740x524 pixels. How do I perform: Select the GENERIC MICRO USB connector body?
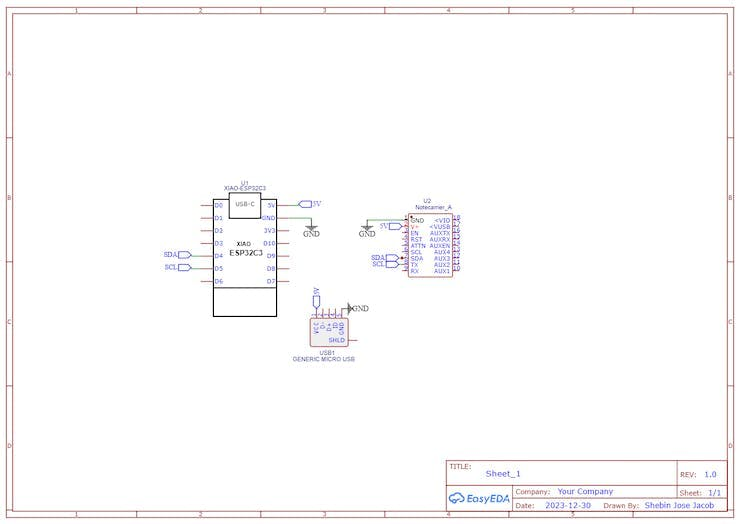[329, 332]
